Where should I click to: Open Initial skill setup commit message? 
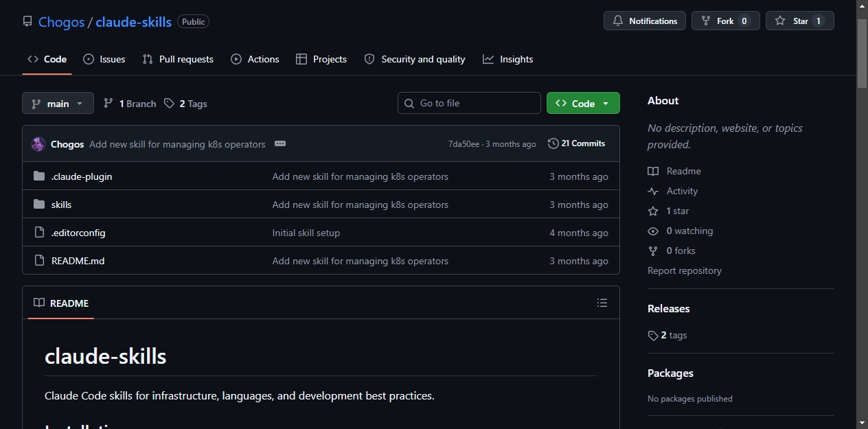[306, 233]
